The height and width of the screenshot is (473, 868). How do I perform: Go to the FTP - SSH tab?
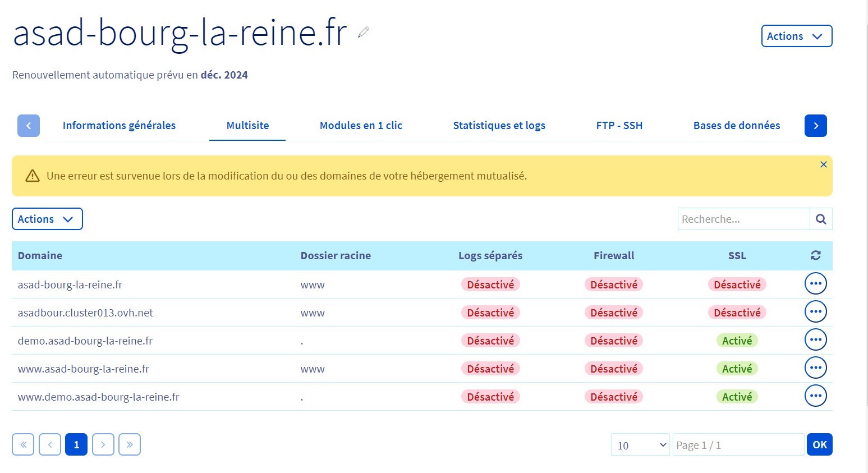point(619,126)
